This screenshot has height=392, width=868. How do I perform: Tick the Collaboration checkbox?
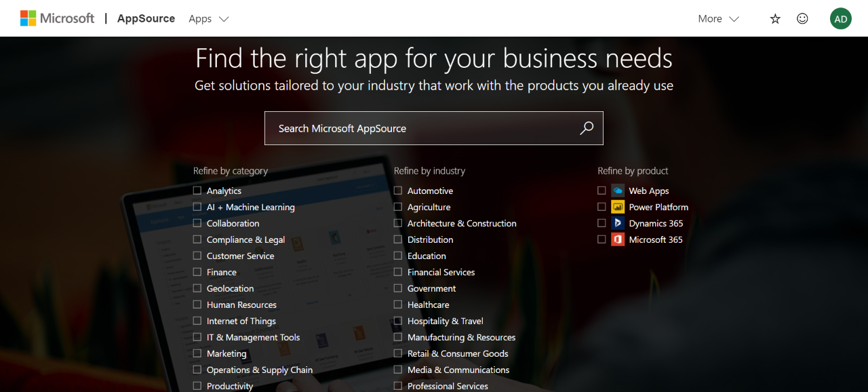[x=197, y=223]
